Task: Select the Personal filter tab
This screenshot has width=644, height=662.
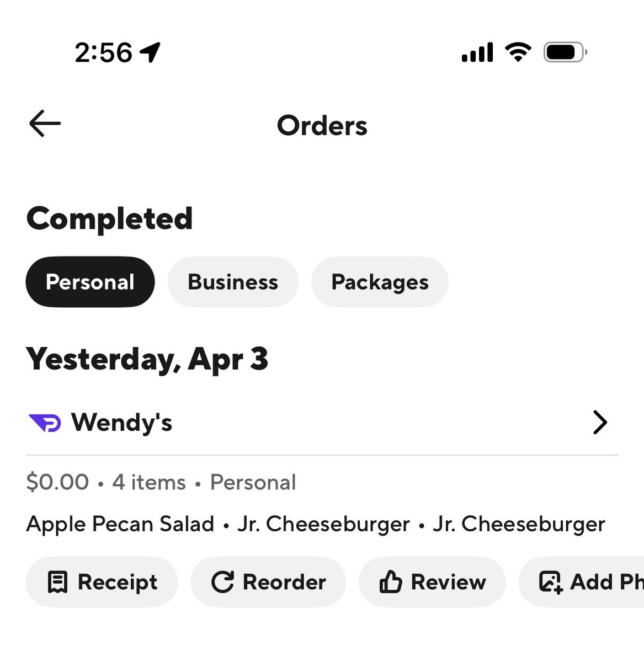Action: tap(90, 282)
